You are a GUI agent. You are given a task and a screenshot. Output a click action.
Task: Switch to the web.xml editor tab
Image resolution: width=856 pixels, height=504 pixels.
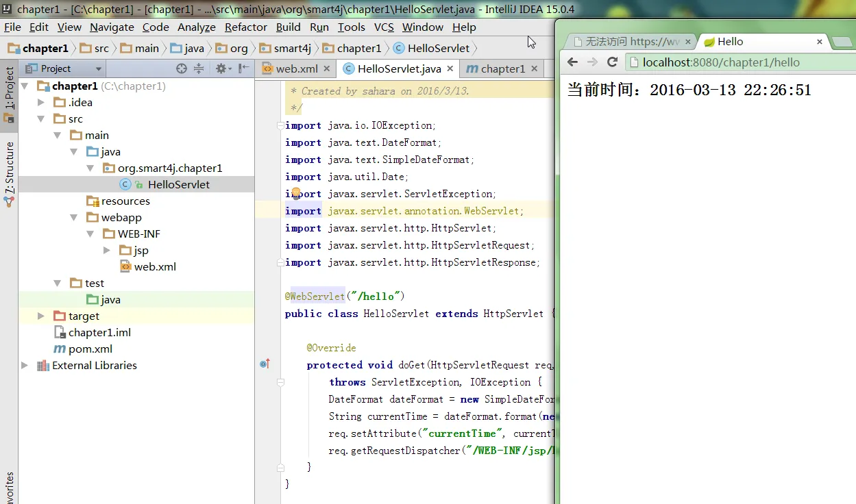[295, 69]
